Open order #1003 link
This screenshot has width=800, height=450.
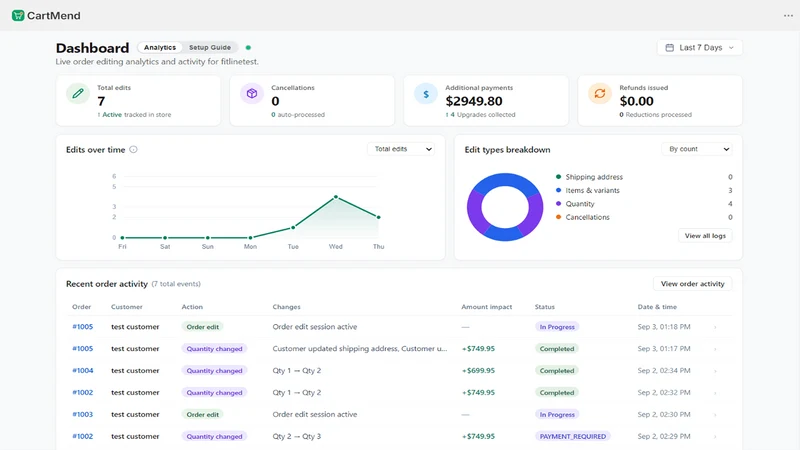click(83, 414)
